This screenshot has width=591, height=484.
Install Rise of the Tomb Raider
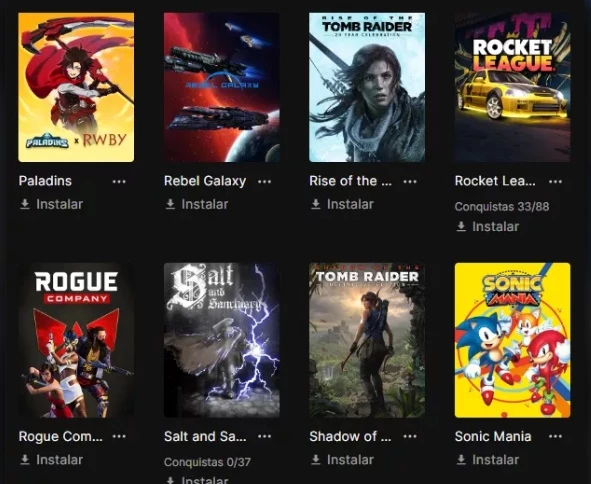pos(342,204)
